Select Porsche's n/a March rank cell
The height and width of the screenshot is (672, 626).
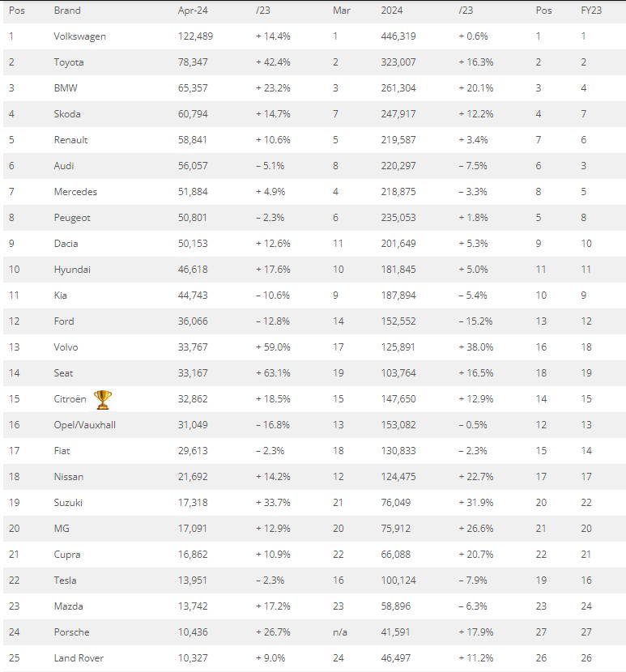tap(340, 632)
